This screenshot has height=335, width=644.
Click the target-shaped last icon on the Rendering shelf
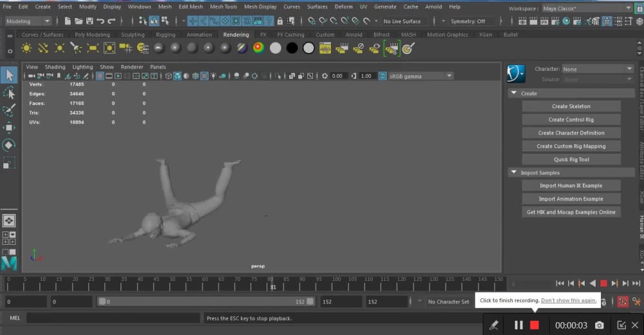coord(408,48)
